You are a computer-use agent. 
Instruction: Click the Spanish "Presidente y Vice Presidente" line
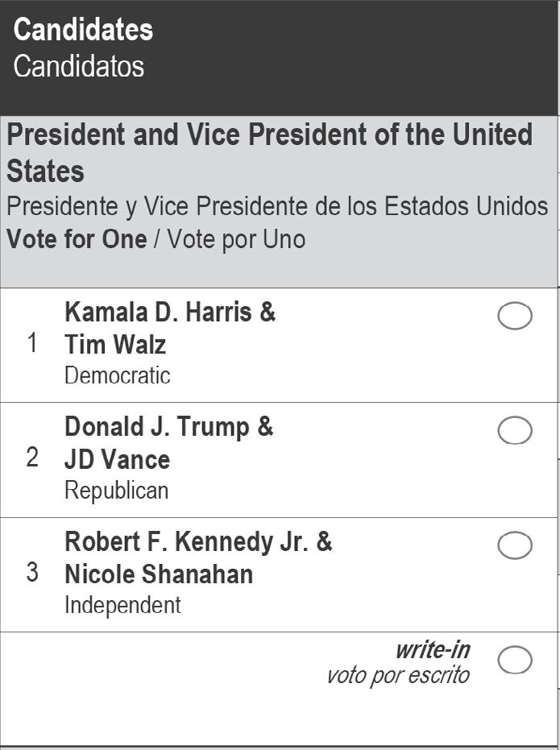277,206
